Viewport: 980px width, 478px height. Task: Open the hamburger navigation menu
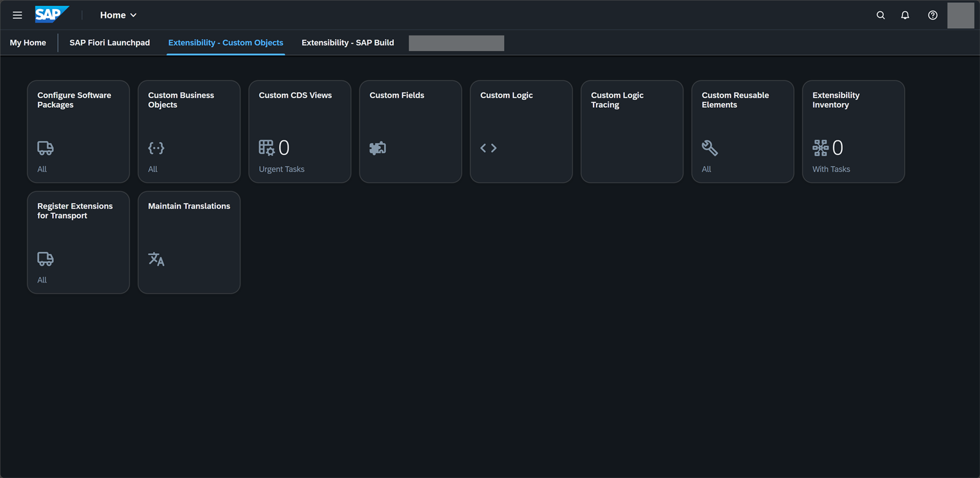(x=17, y=15)
